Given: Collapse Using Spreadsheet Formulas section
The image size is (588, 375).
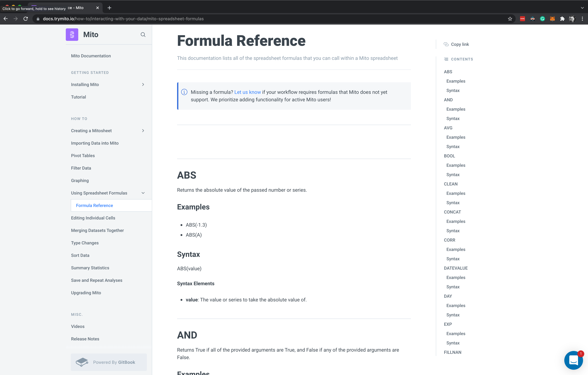Looking at the screenshot, I should pyautogui.click(x=143, y=193).
